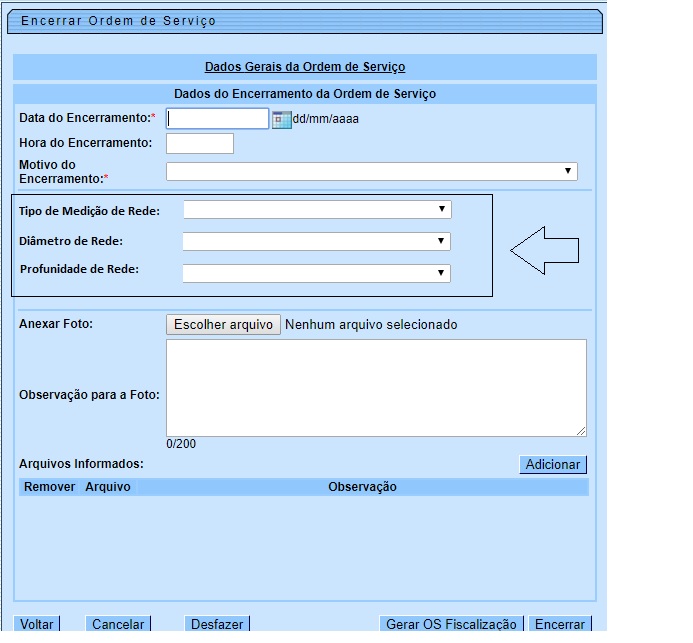This screenshot has width=693, height=643.
Task: Expand the Tipo de Medição de Rede dropdown
Action: [316, 210]
